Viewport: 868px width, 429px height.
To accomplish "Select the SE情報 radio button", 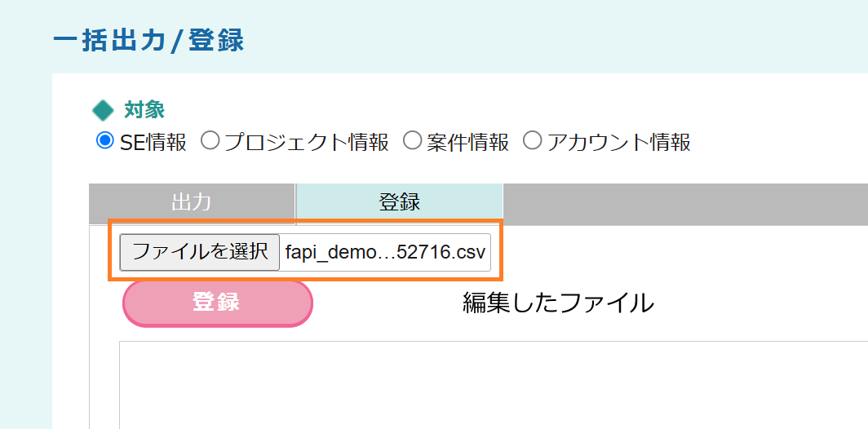I will [x=104, y=141].
